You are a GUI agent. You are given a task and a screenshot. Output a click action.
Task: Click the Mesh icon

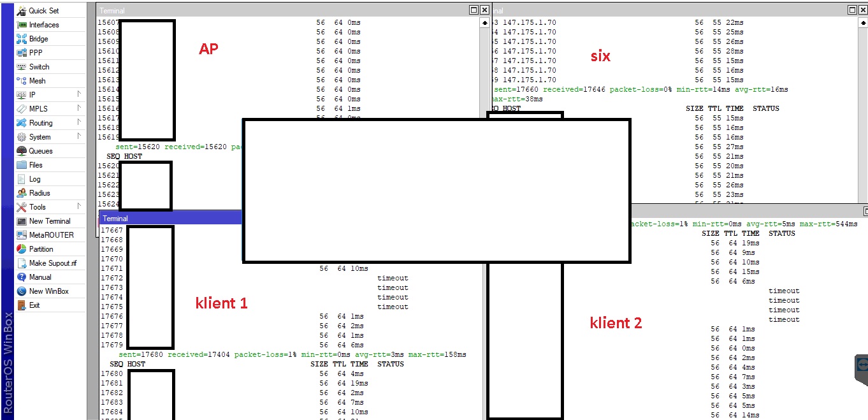click(21, 81)
